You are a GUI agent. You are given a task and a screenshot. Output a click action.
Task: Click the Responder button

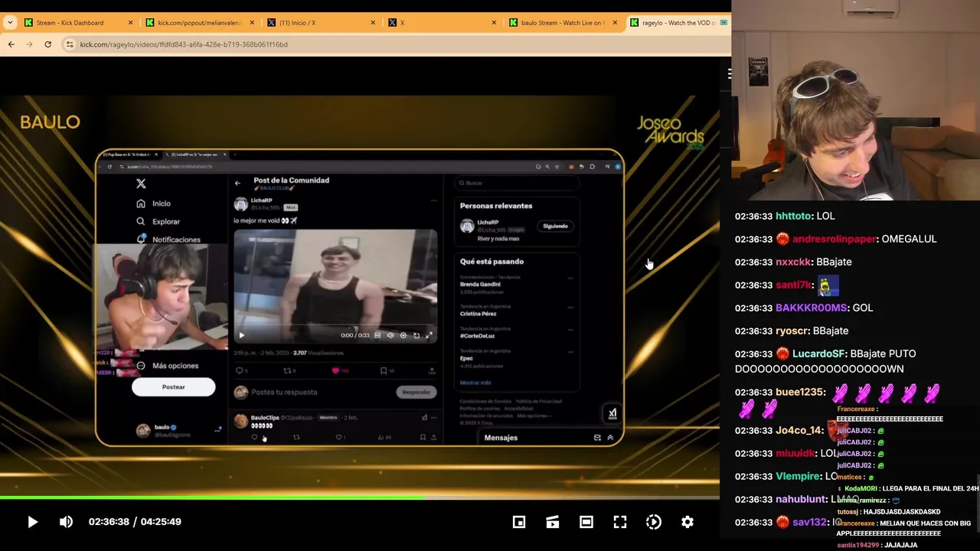[x=416, y=392]
